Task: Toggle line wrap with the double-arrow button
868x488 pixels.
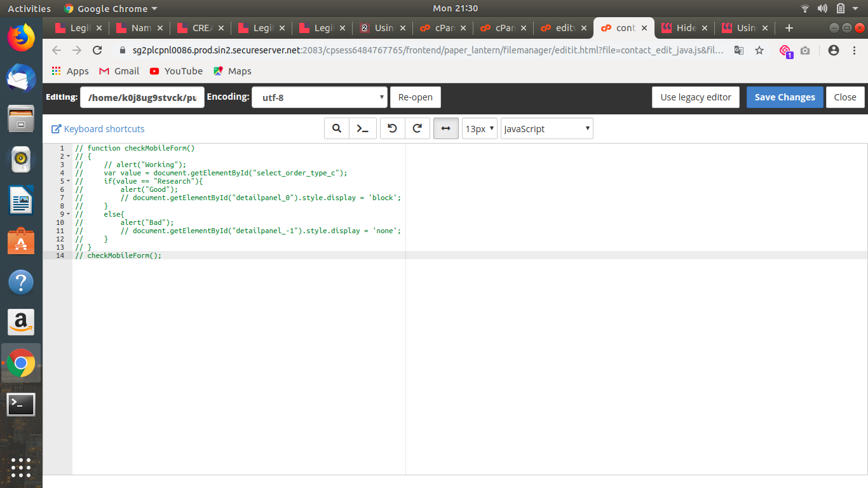Action: click(446, 128)
